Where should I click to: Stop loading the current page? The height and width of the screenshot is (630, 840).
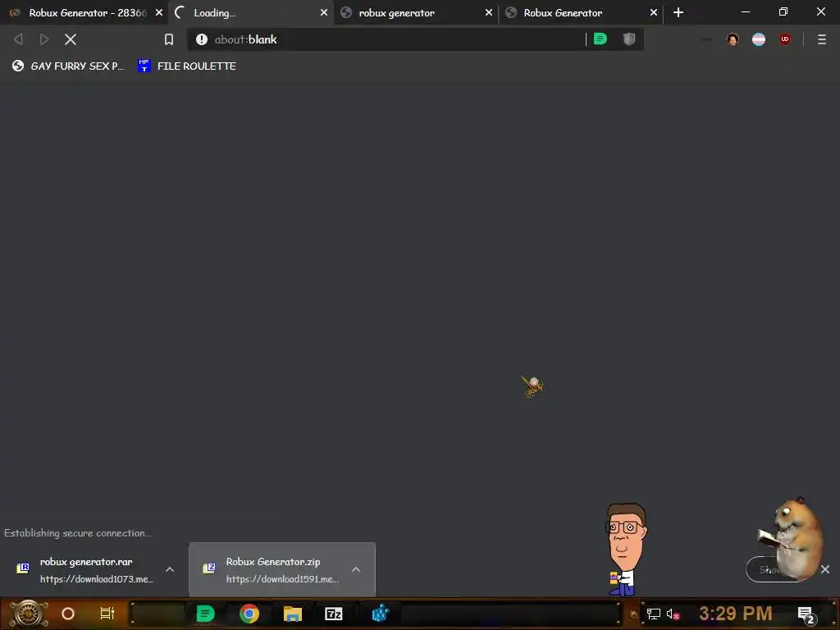point(71,39)
